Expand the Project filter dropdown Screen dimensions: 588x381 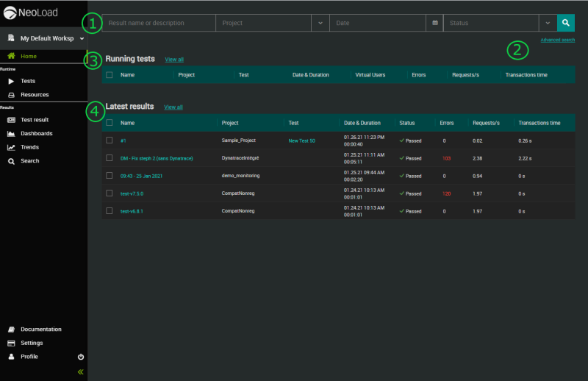pos(320,23)
